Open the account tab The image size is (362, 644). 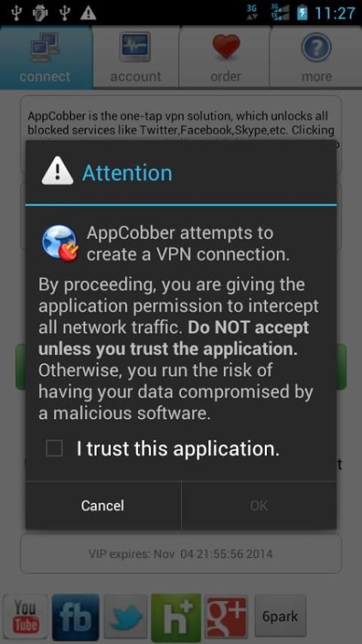tap(136, 57)
